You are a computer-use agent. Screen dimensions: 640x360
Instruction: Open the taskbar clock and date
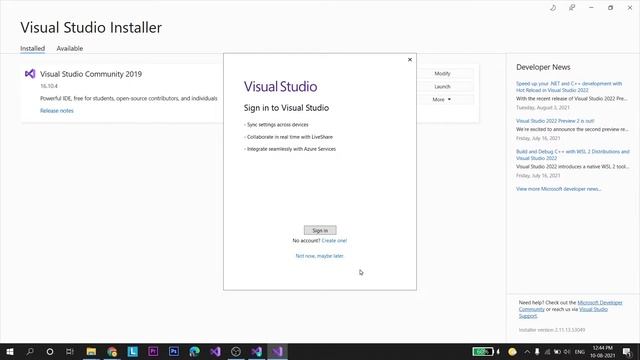[x=602, y=351]
